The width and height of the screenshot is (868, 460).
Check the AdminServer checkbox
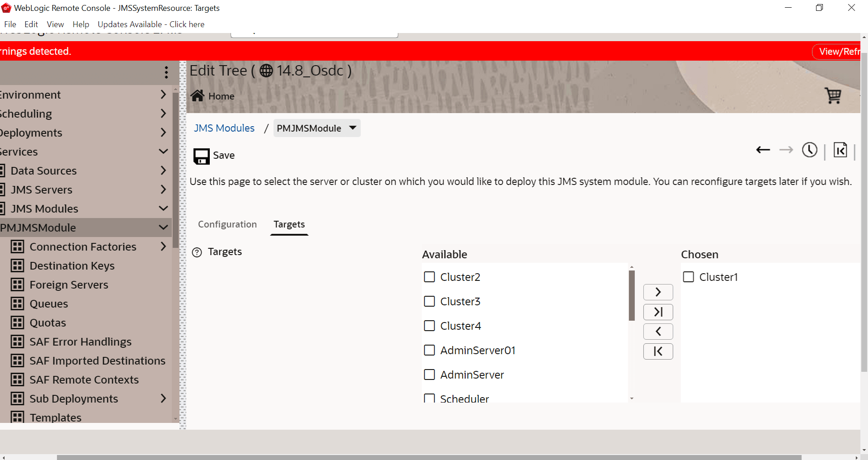coord(429,375)
